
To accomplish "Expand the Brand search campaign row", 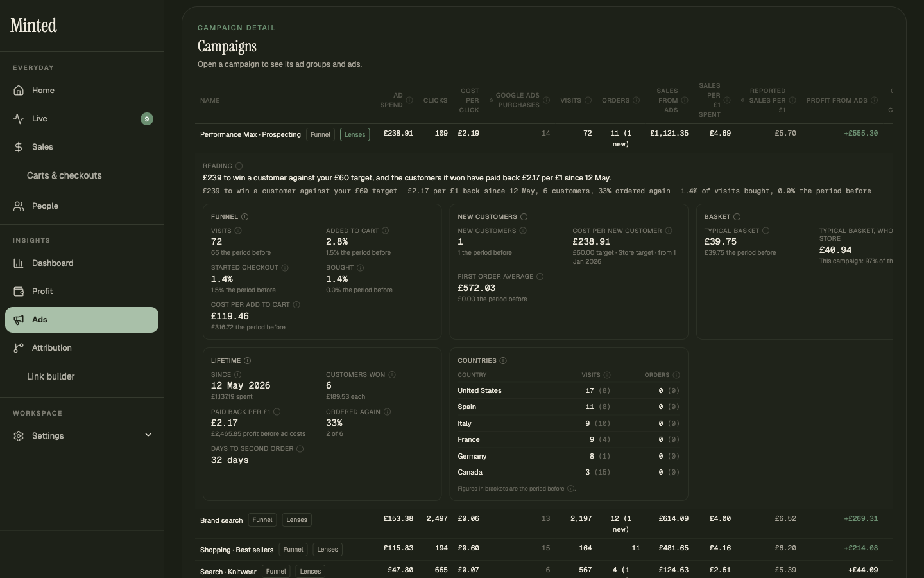I will (221, 520).
